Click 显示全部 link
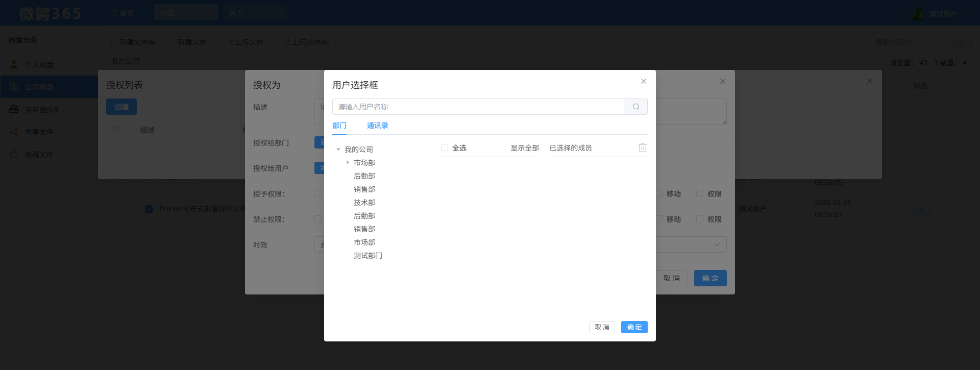 [x=525, y=148]
